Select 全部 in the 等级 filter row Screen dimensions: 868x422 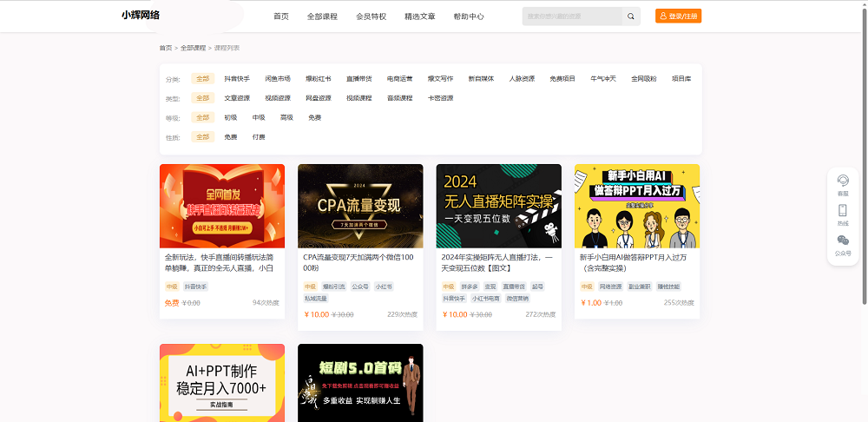(x=202, y=117)
